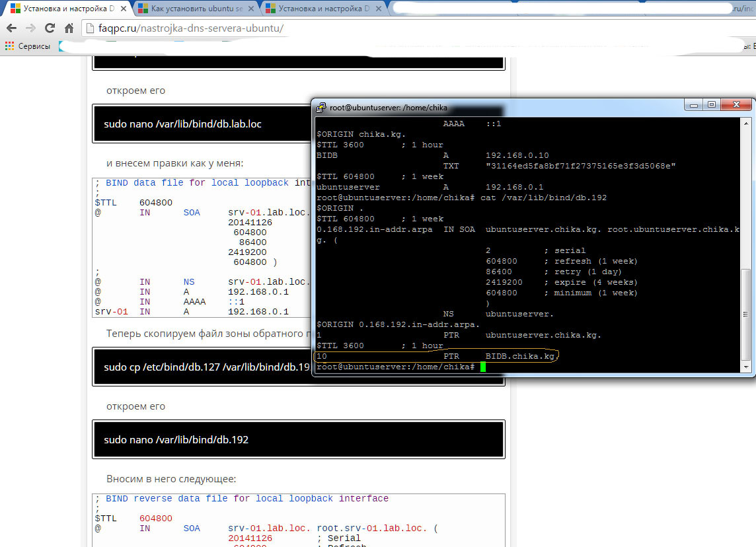756x547 pixels.
Task: Click the '1 PTR ubuntuserver.chika.kg.' terminal line
Action: coord(459,336)
